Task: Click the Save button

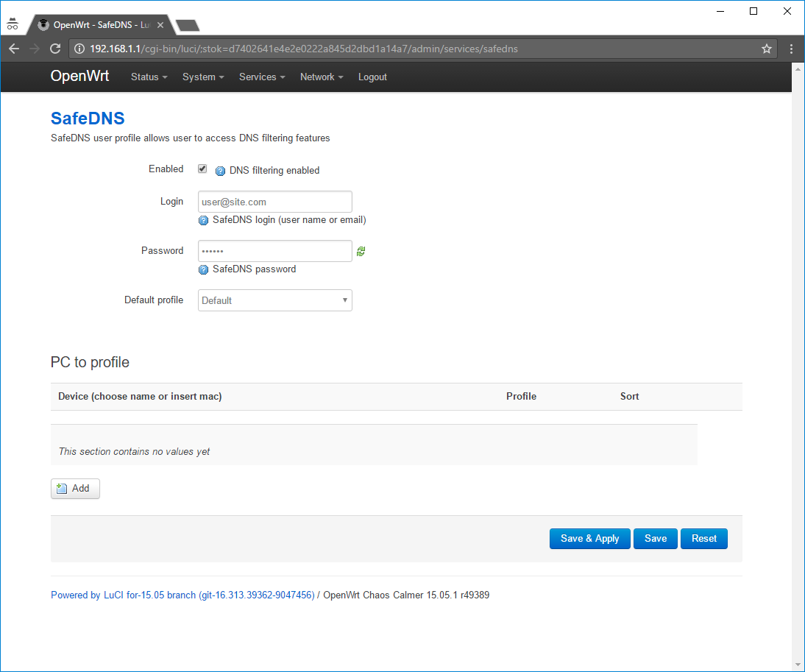Action: 655,539
